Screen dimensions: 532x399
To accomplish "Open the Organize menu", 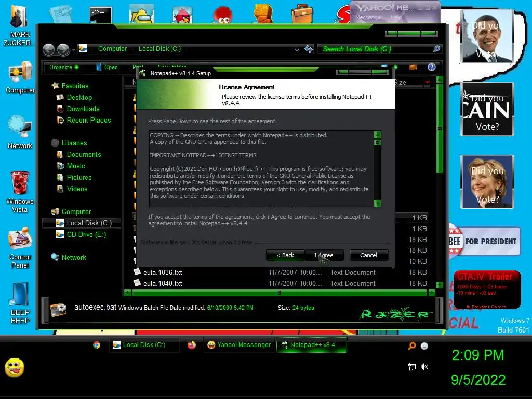I will point(64,67).
